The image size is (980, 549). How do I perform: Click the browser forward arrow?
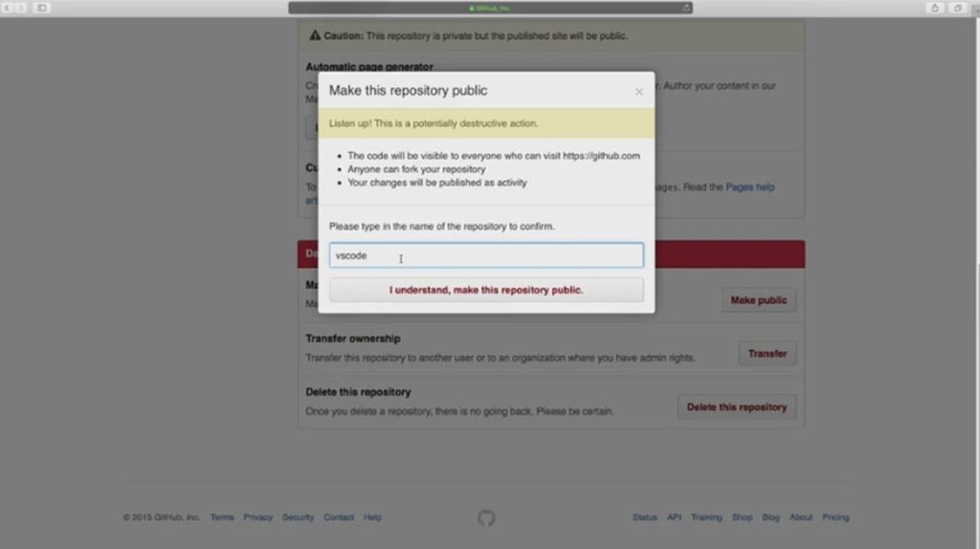click(x=21, y=8)
